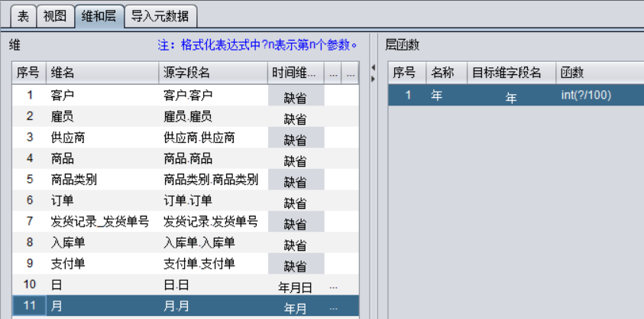Click the right expand arrow on the splitter
This screenshot has height=319, width=644.
373,76
